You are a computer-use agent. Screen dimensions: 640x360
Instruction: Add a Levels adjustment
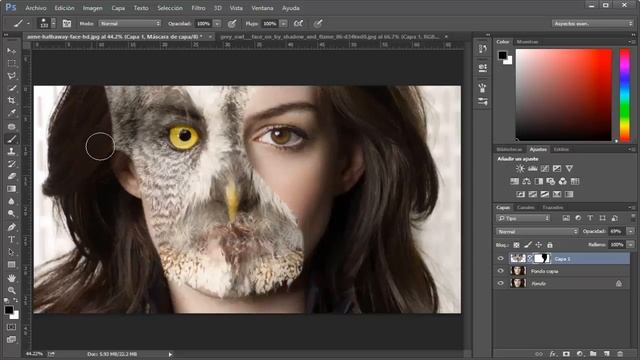532,169
